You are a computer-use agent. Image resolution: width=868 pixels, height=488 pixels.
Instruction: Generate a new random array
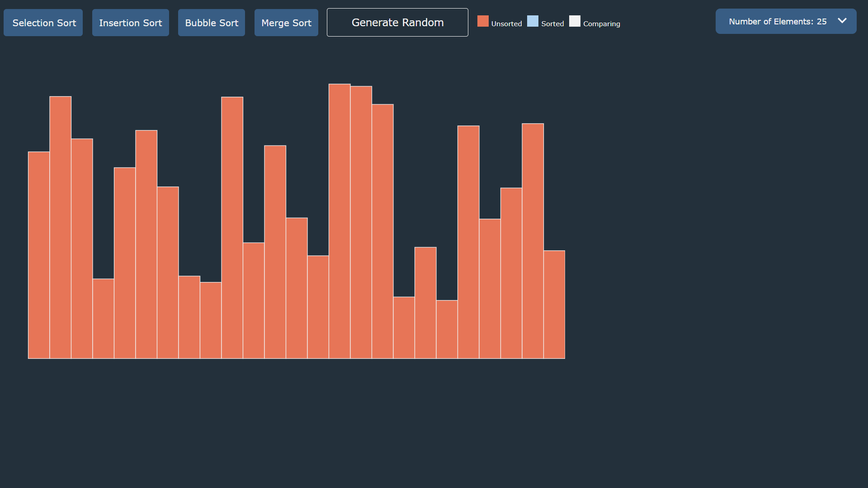[397, 22]
